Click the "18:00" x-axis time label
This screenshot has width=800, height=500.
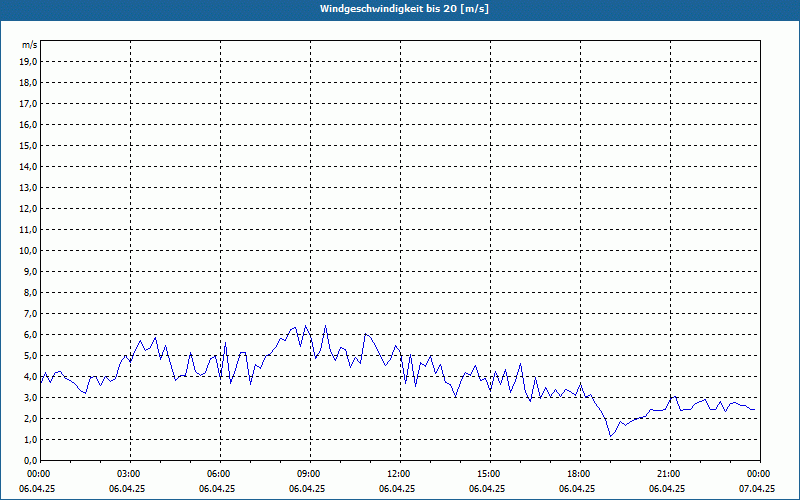pos(580,474)
